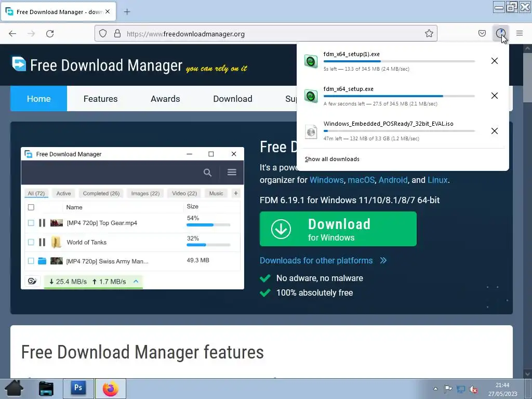Click the padlock site security icon
The height and width of the screenshot is (399, 532).
click(117, 33)
